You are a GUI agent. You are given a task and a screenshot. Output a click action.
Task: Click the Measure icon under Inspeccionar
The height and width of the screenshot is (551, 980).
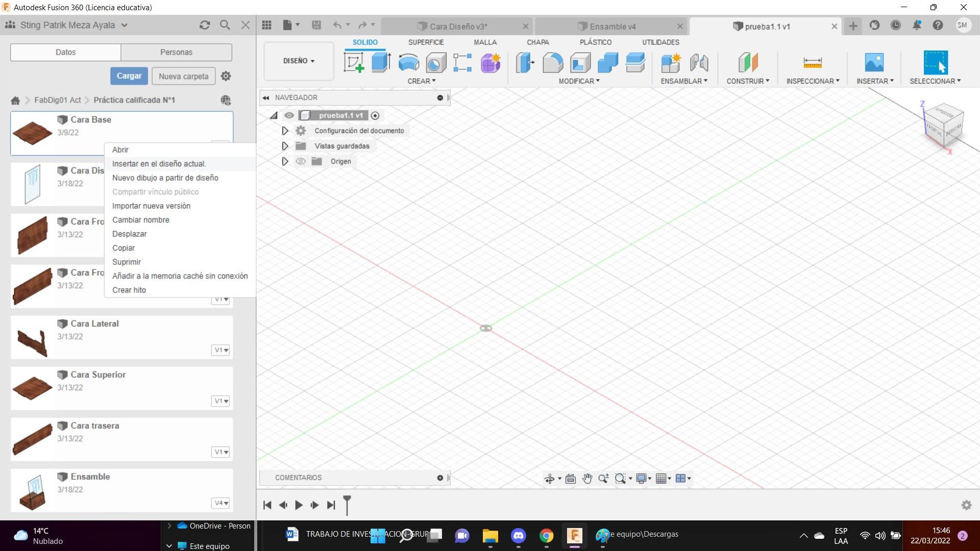point(812,63)
